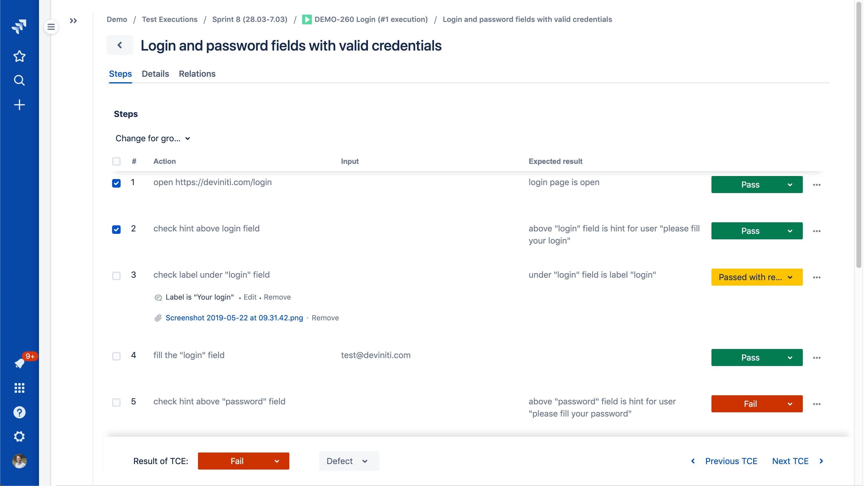
Task: Open the Defect dropdown at the bottom
Action: (x=349, y=461)
